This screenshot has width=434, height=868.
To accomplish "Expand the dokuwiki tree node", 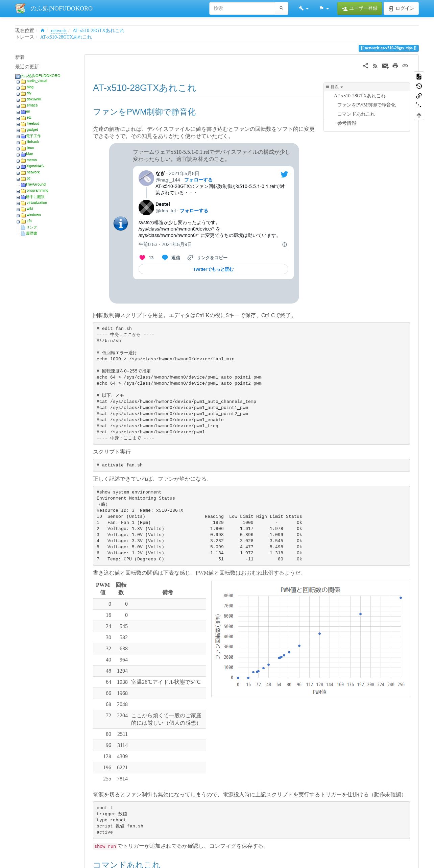I will pyautogui.click(x=18, y=100).
